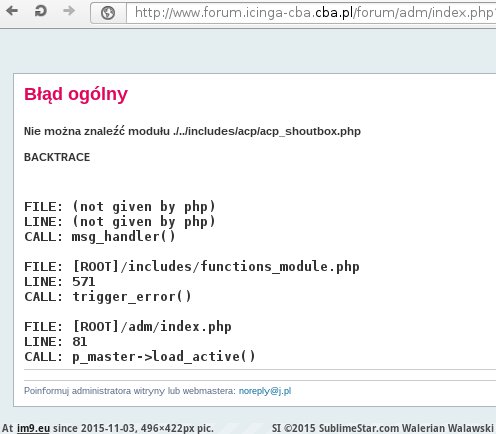Screen dimensions: 496x434
Task: Select the '[ROOT]/includes/functions_module.php' file line
Action: pyautogui.click(x=192, y=267)
